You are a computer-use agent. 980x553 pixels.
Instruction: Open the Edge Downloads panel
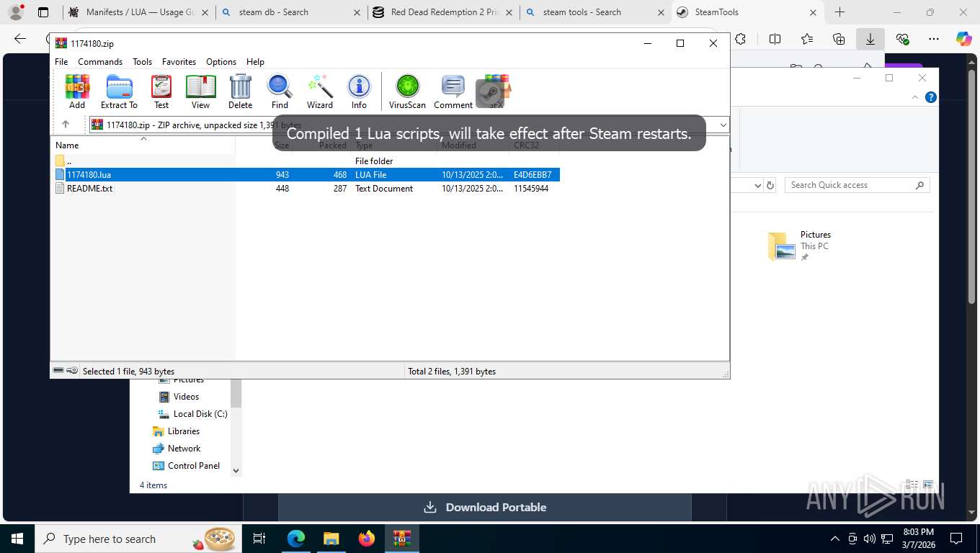coord(870,39)
